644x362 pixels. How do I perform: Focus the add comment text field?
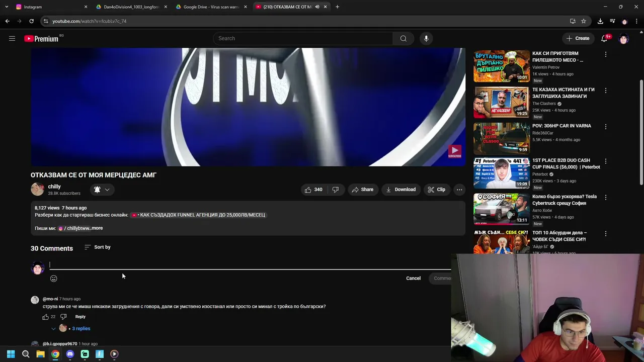[250, 265]
